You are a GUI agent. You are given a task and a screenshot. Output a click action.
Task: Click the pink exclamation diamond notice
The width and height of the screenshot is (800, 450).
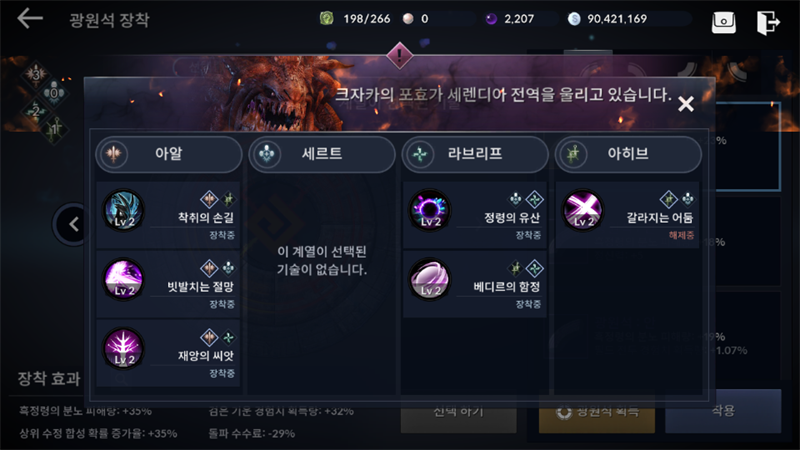pyautogui.click(x=399, y=55)
